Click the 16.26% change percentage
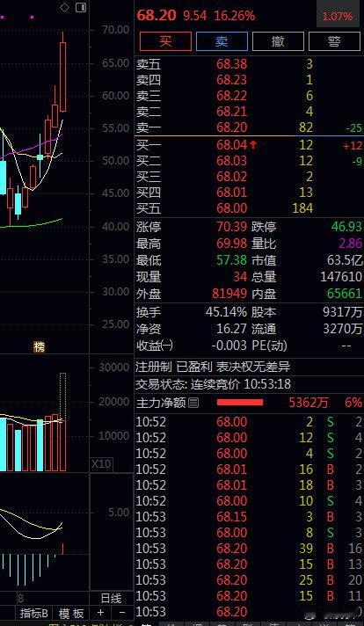The height and width of the screenshot is (626, 364). [234, 16]
